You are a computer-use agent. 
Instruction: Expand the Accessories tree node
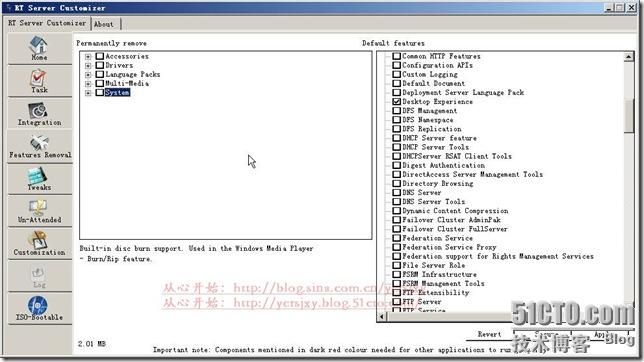coord(88,56)
